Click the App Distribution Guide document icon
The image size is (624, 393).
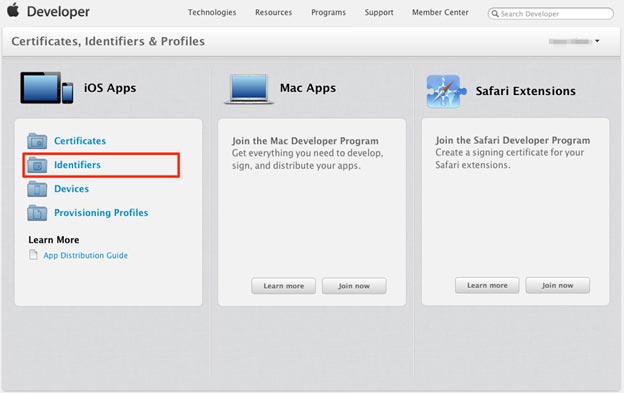point(33,255)
